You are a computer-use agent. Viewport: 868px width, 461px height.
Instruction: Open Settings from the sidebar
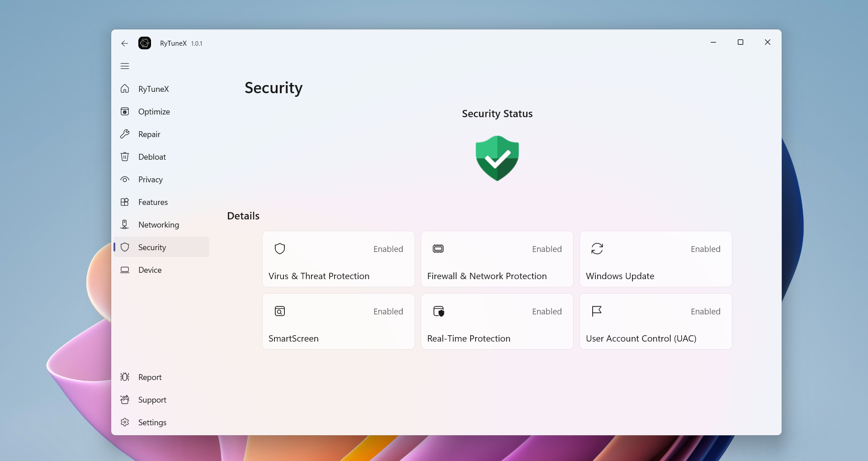[x=162, y=422]
